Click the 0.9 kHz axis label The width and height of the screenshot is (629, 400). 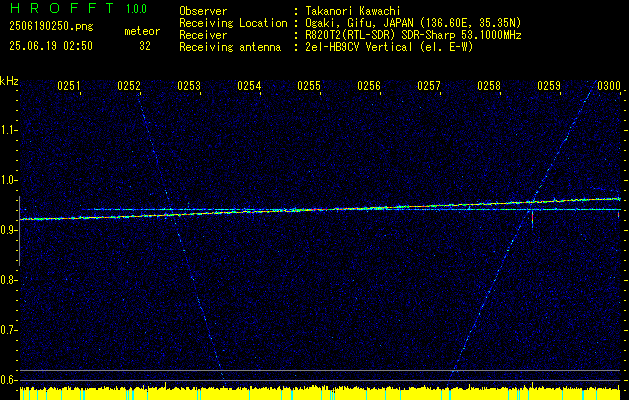(8, 230)
